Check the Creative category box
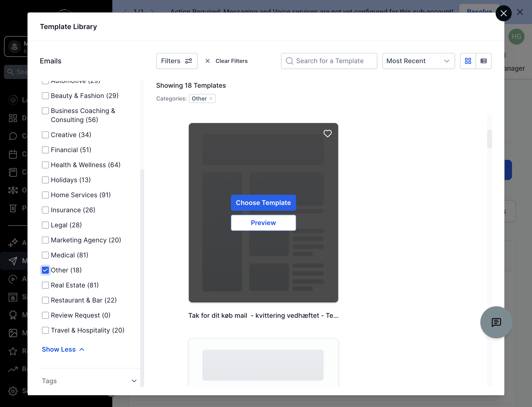The width and height of the screenshot is (532, 407). pos(45,135)
